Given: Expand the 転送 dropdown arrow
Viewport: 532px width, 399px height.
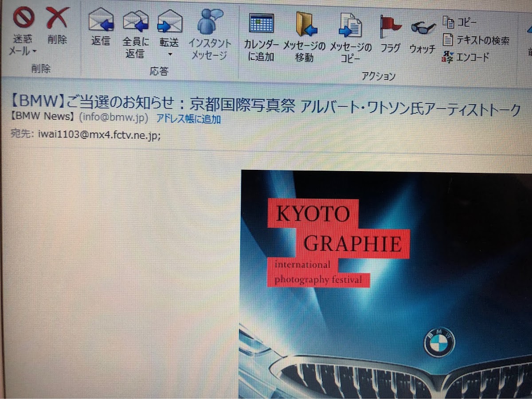Looking at the screenshot, I should 169,54.
